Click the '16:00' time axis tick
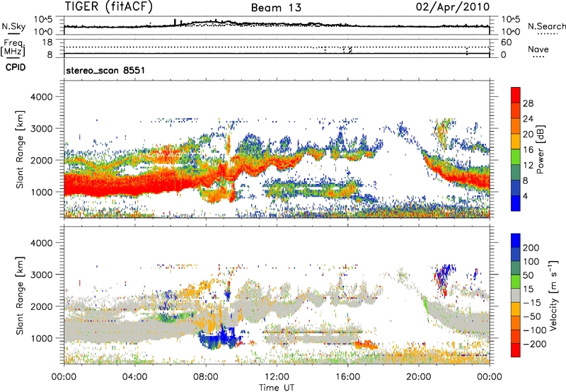566x392 pixels. click(347, 377)
